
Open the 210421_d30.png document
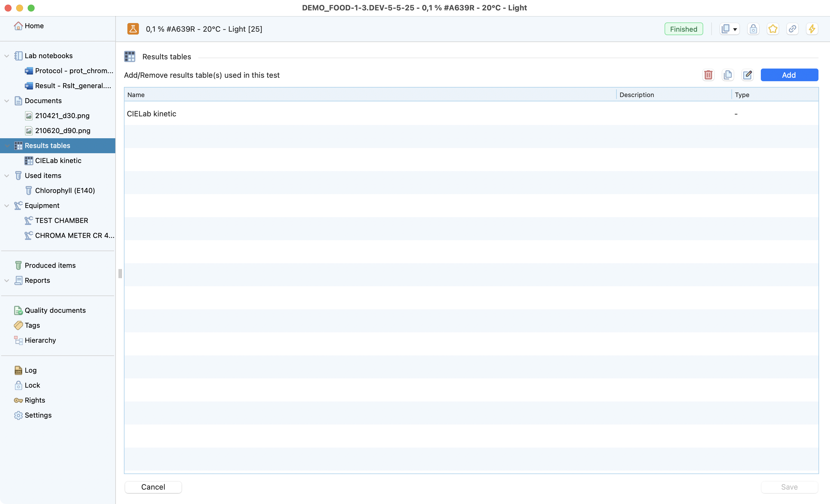tap(62, 116)
